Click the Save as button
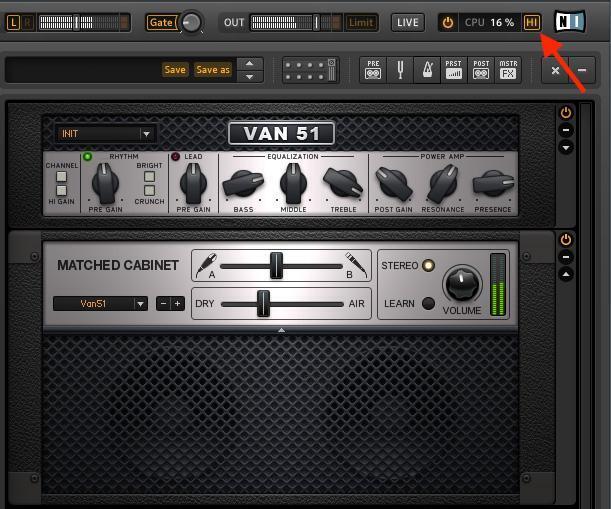This screenshot has width=611, height=509. point(212,70)
